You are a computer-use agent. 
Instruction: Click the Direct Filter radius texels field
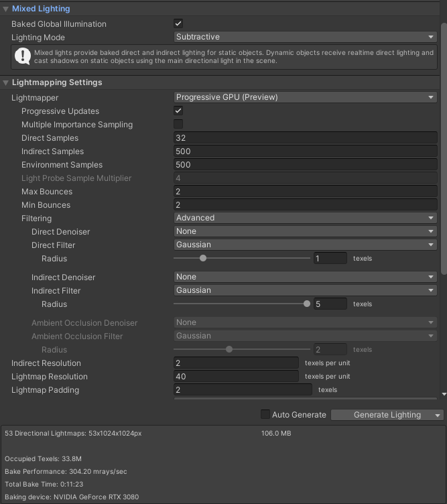tap(330, 259)
